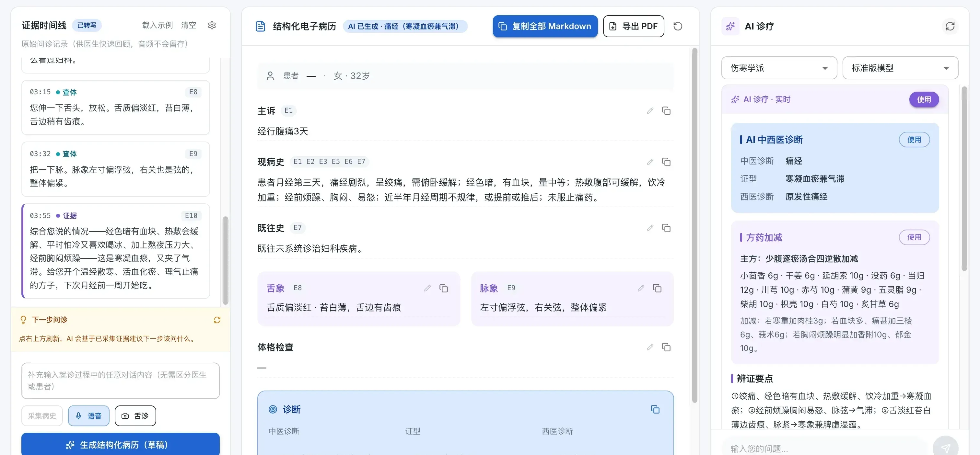The image size is (980, 455).
Task: Click the timeline panel scrollbar
Action: [x=225, y=260]
